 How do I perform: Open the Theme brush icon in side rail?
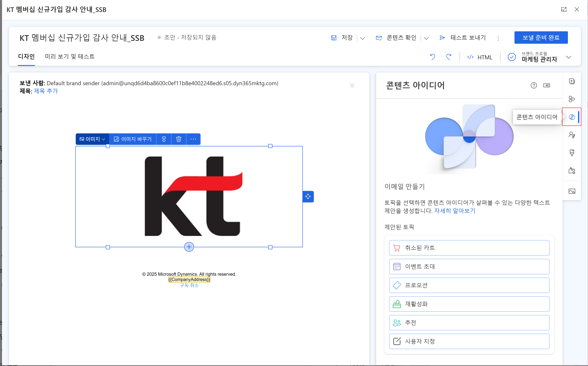[x=572, y=153]
